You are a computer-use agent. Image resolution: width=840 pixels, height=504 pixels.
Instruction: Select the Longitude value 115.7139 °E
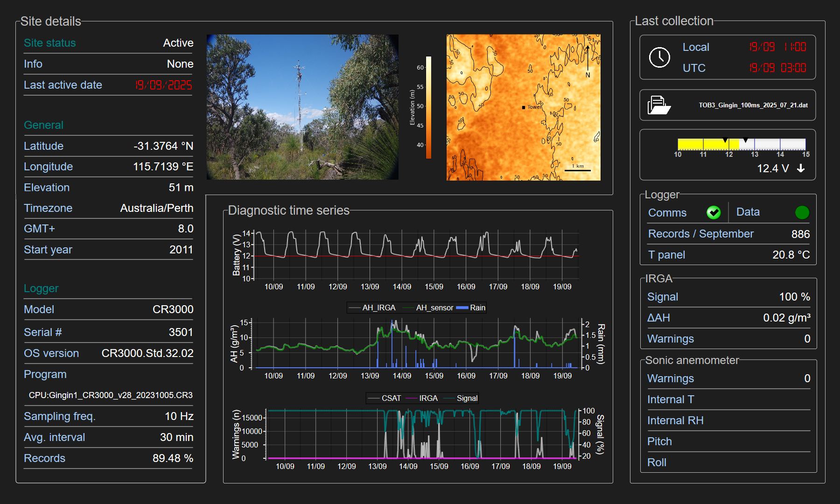[163, 167]
